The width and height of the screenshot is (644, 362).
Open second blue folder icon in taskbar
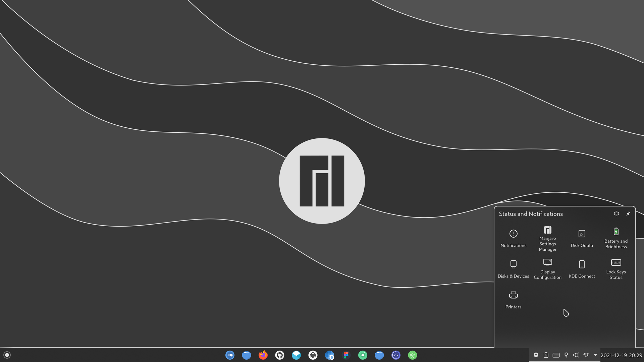tap(379, 355)
